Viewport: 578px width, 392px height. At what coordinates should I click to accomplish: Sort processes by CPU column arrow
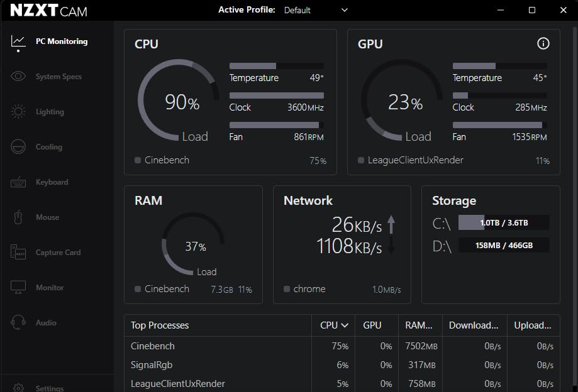click(x=345, y=325)
